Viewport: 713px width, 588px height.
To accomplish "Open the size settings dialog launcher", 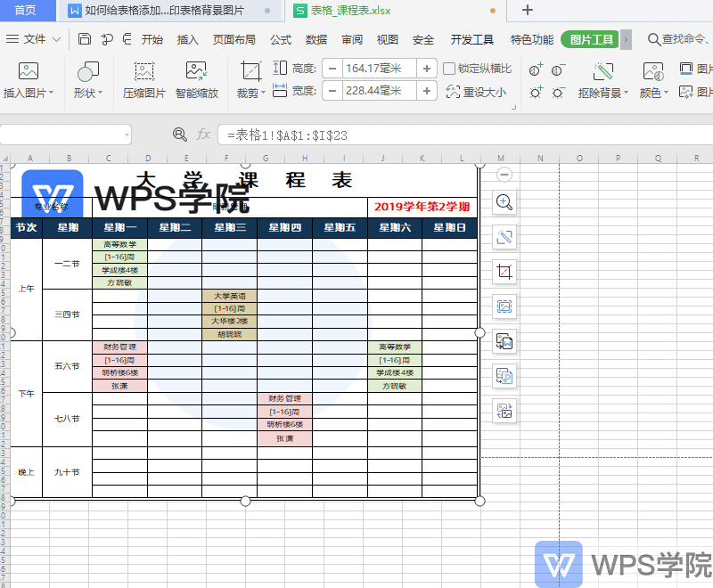I will [514, 107].
